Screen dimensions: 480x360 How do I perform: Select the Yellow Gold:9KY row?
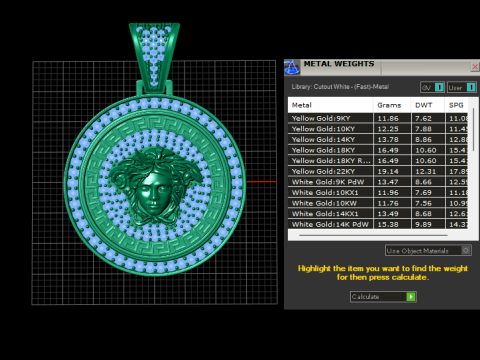point(378,118)
